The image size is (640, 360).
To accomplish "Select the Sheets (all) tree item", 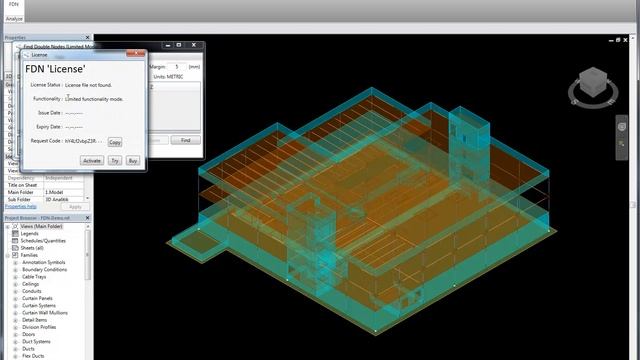I will (32, 248).
